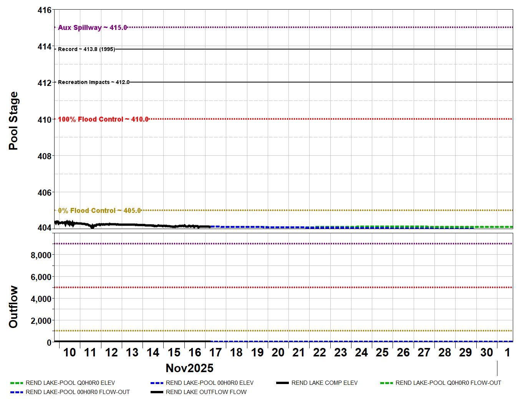Click the Pool Stage axis title
The image size is (532, 399).
[x=13, y=121]
